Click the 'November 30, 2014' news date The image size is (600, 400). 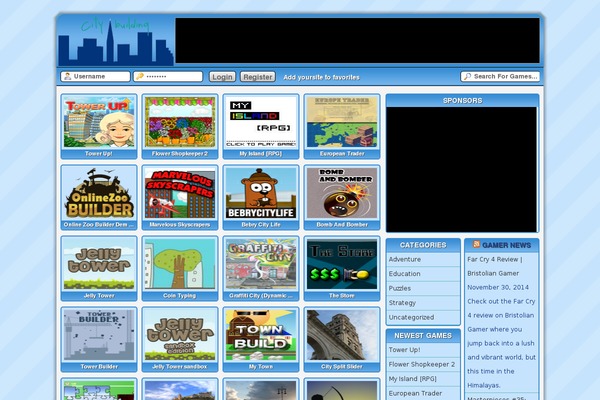tap(498, 287)
